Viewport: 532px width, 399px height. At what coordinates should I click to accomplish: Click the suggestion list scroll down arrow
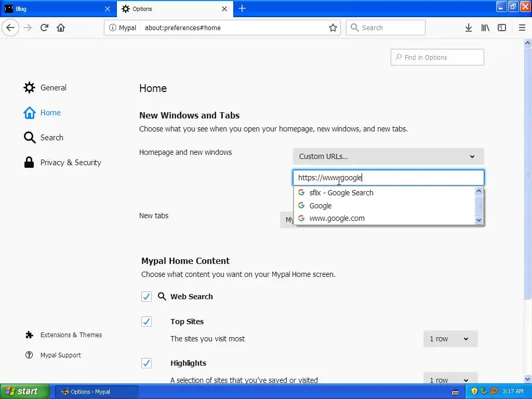478,220
